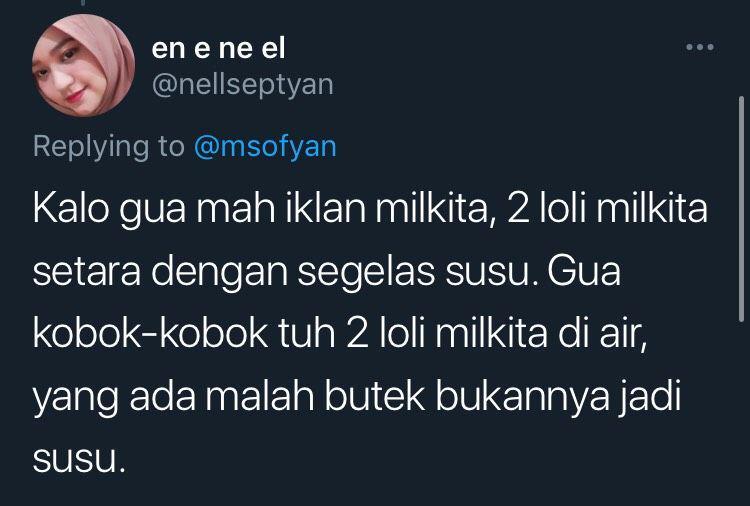The height and width of the screenshot is (506, 750).
Task: Click the Replying to label
Action: pyautogui.click(x=109, y=146)
